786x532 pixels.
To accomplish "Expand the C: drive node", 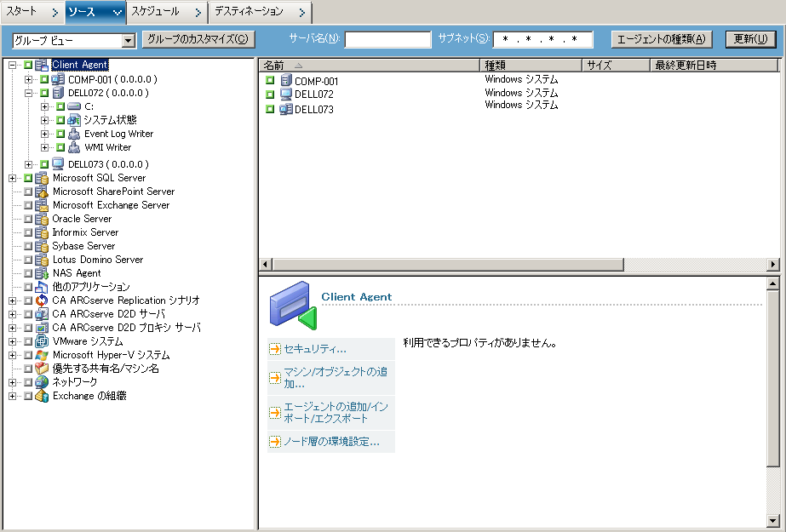I will pyautogui.click(x=44, y=106).
